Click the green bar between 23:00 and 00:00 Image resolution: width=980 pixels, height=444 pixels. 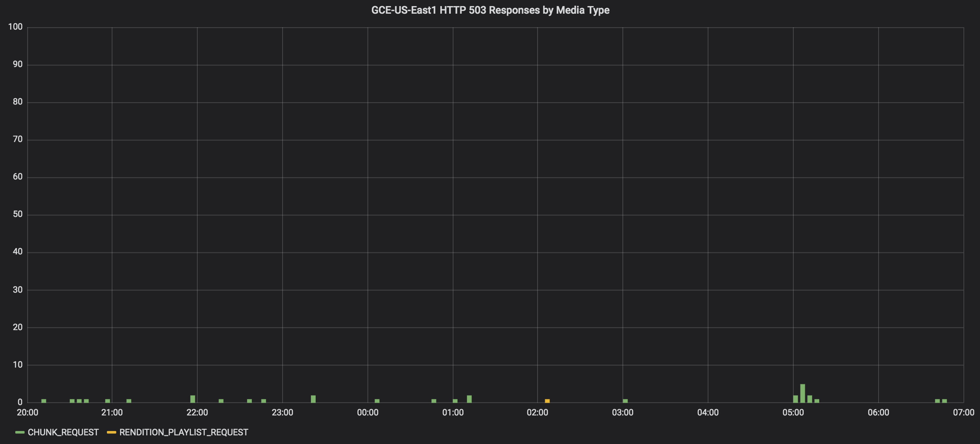click(313, 399)
